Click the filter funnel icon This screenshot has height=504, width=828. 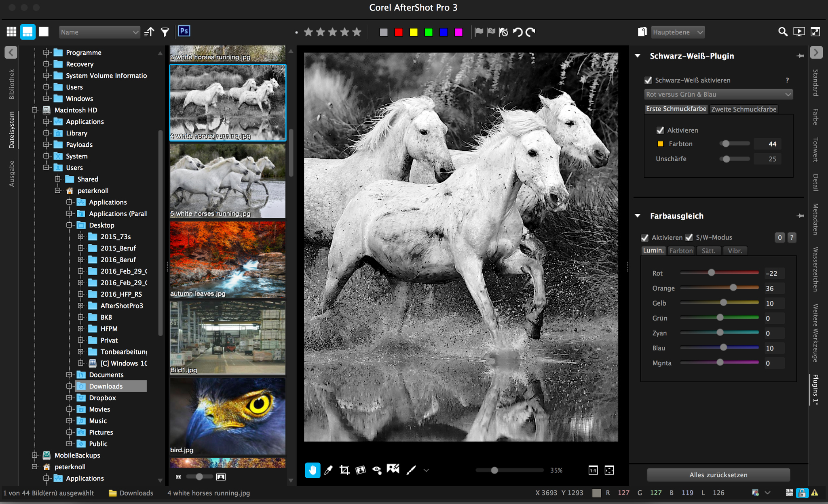[165, 32]
